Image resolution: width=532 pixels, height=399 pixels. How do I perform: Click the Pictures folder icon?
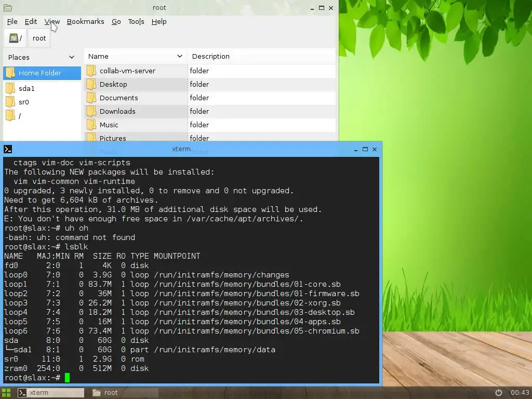[91, 137]
